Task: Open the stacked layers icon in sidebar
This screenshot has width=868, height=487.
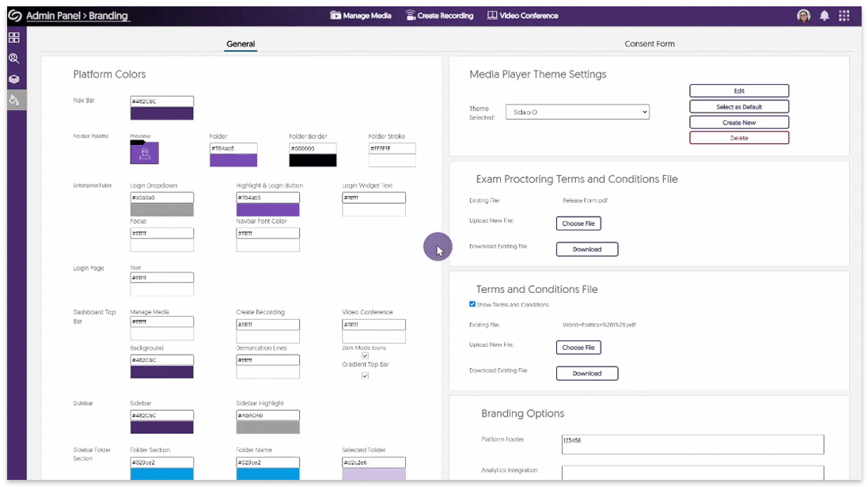Action: (x=14, y=79)
